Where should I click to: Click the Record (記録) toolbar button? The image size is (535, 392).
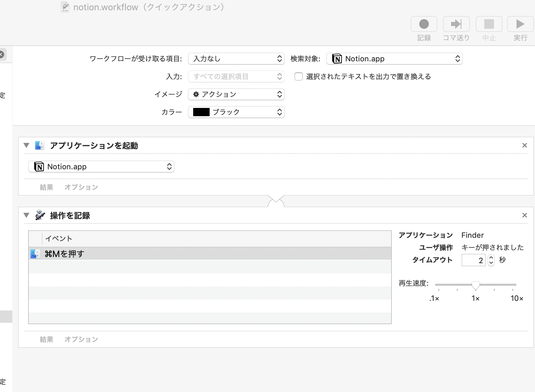424,24
